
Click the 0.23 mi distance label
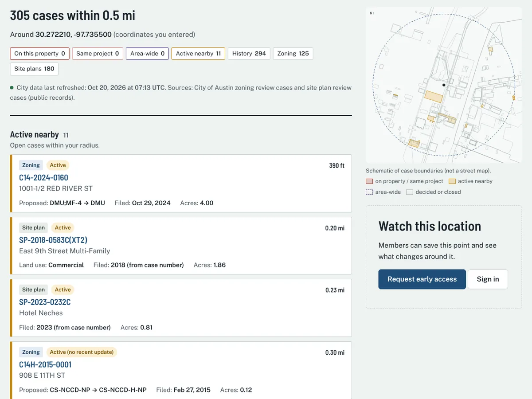(x=335, y=290)
